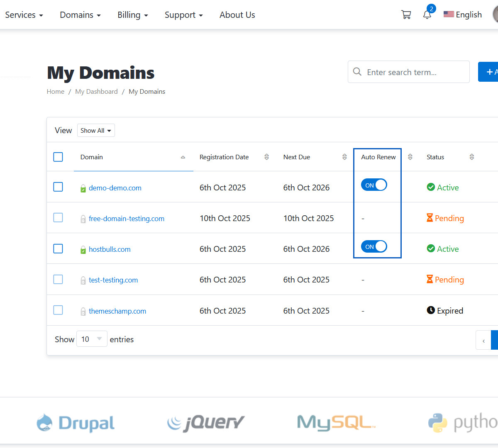Viewport: 498px width, 448px height.
Task: Click the Drupal logo
Action: click(x=76, y=423)
